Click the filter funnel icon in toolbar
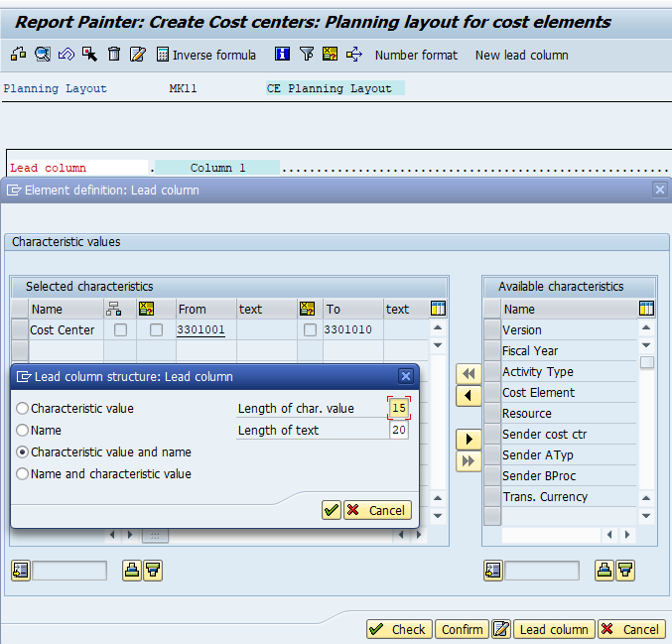Image resolution: width=672 pixels, height=644 pixels. coord(307,55)
